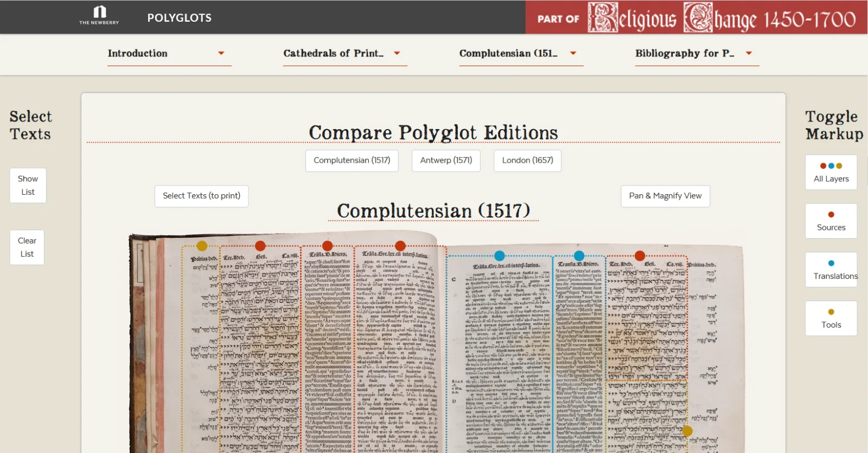Expand the Complutensian (151… dropdown

(x=521, y=53)
